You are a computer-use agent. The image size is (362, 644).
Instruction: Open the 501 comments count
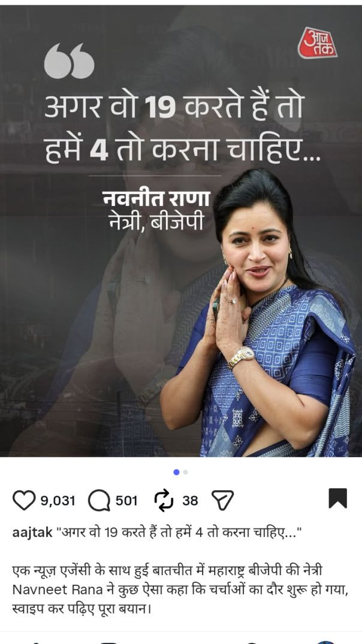[126, 501]
